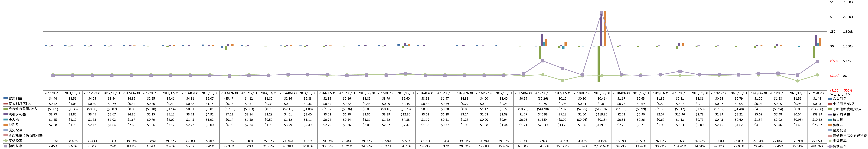This screenshot has height=149, width=868.
Task: Click the cell showing $119.98
Action: tap(601, 125)
